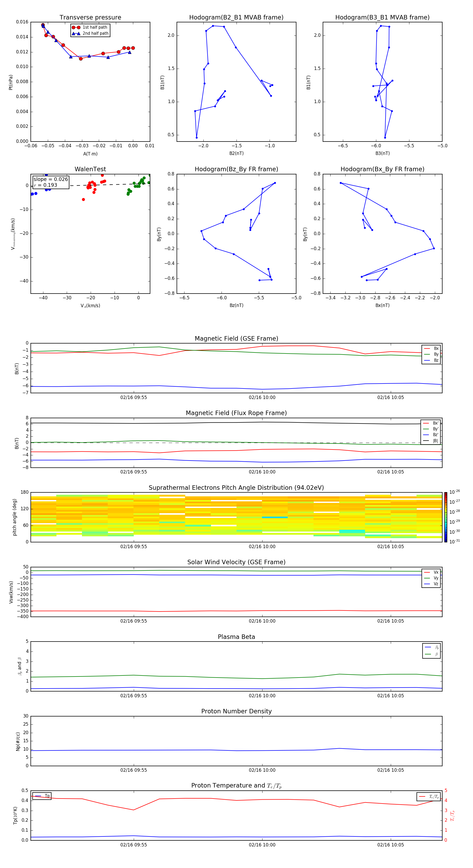Click 'pitch angle (deg)' axis label
473x868 pixels.
coord(14,517)
